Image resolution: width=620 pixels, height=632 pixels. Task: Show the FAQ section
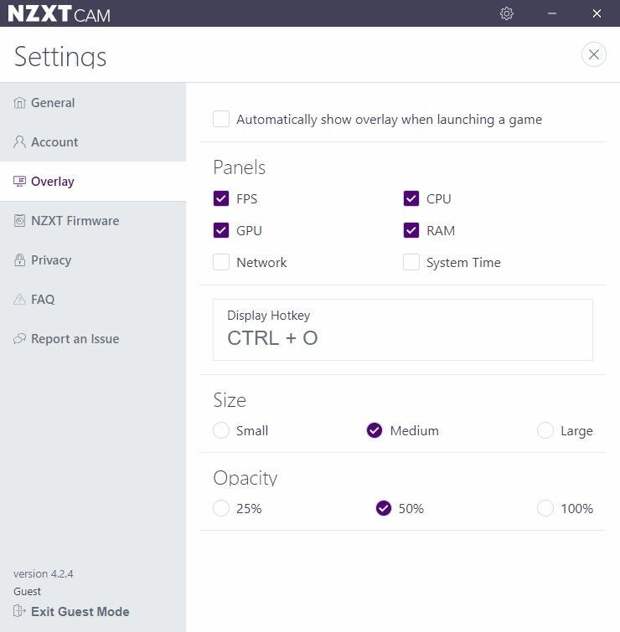pos(93,299)
